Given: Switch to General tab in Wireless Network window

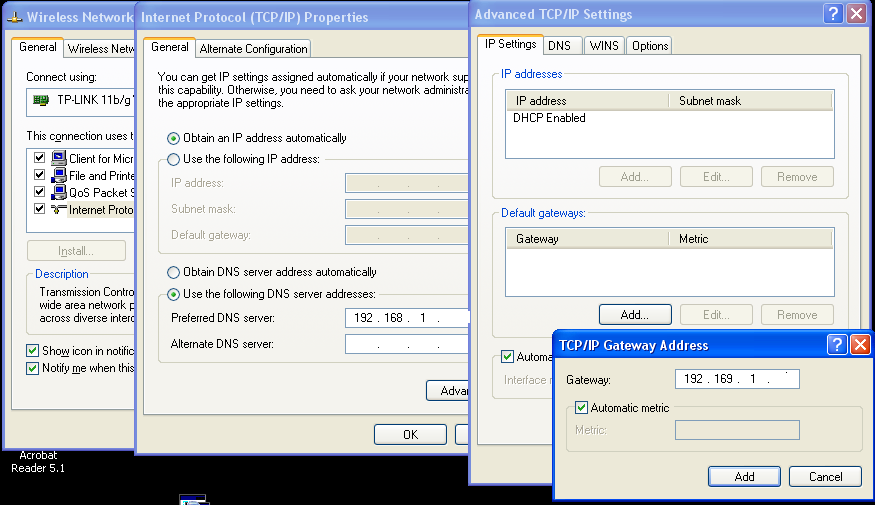Looking at the screenshot, I should click(37, 47).
